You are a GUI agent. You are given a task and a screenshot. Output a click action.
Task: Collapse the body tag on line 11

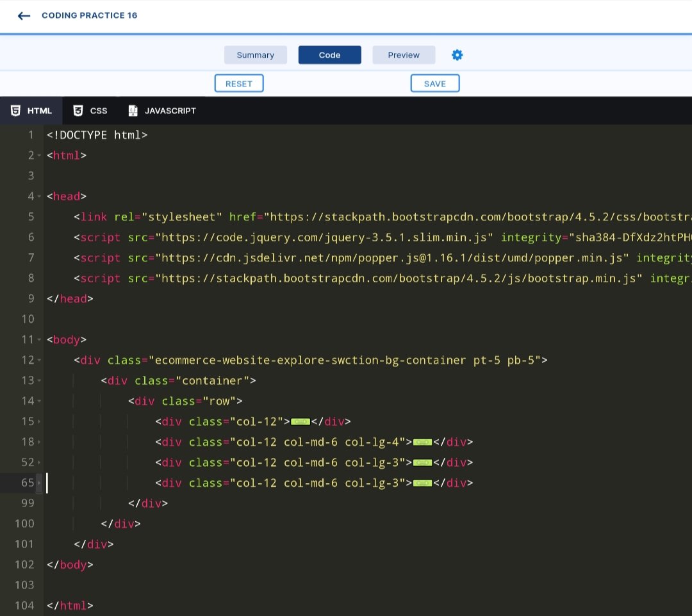(x=39, y=340)
